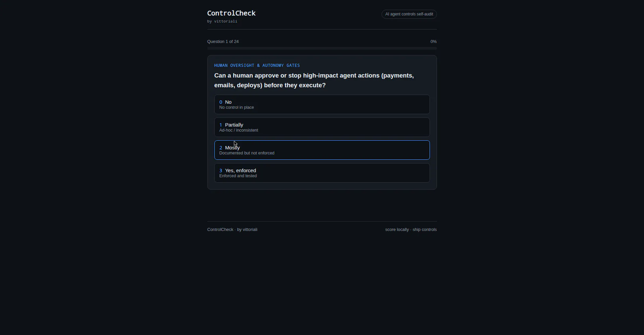Click the "AI agent controls self-audit" badge

(x=409, y=14)
